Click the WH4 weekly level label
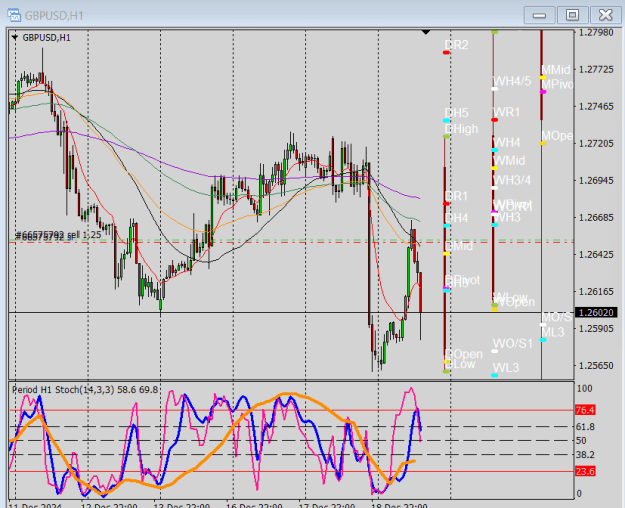The height and width of the screenshot is (508, 625). pyautogui.click(x=507, y=142)
